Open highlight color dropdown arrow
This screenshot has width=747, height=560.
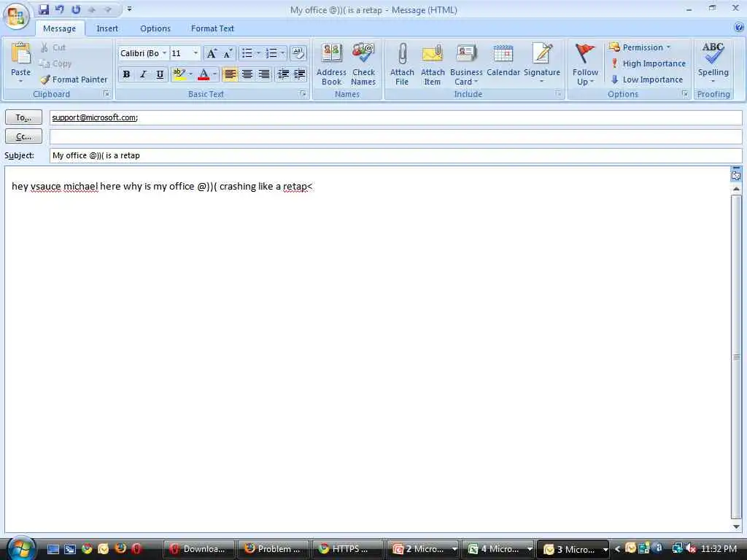pyautogui.click(x=190, y=74)
